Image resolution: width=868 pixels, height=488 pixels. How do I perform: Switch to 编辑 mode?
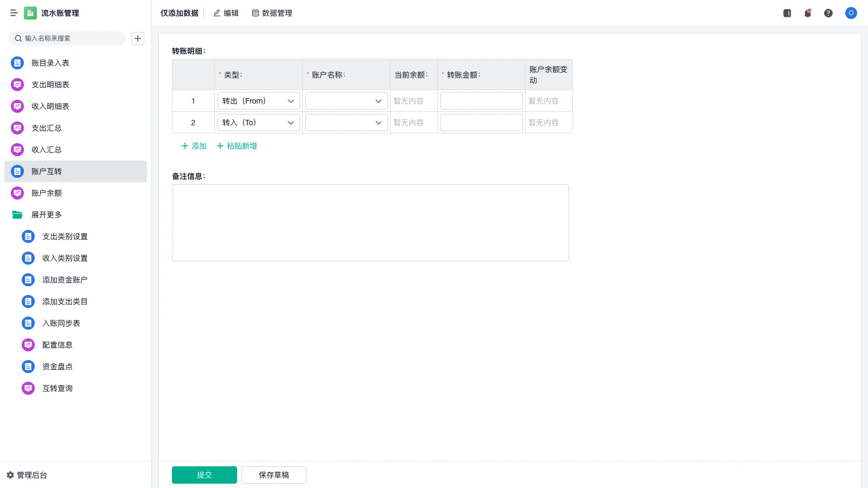pos(226,13)
